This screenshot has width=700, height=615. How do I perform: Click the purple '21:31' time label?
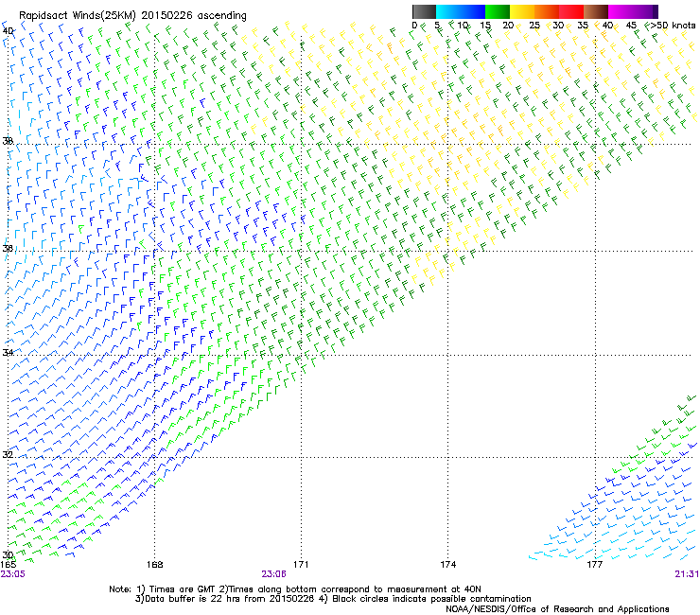tap(687, 574)
